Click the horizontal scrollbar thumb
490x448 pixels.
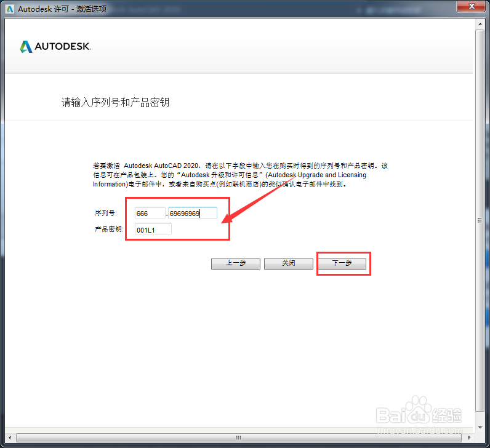(x=239, y=438)
